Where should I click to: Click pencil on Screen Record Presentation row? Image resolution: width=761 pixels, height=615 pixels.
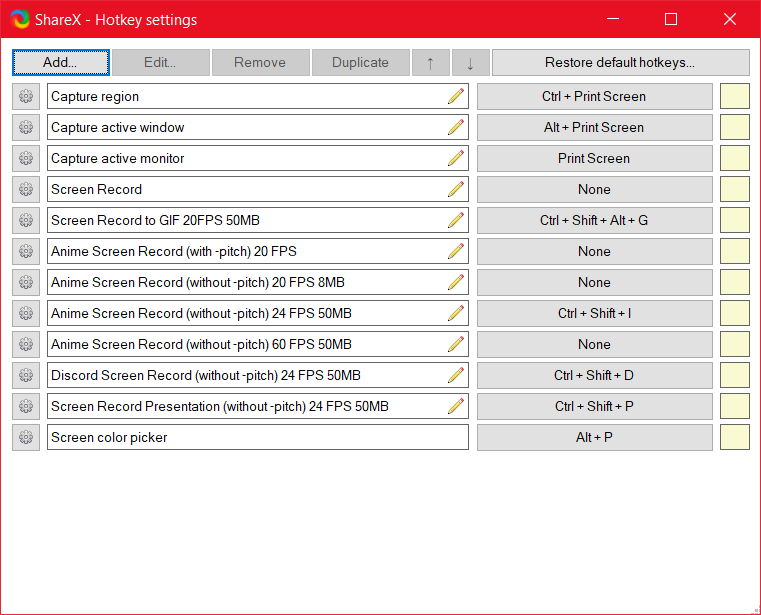456,406
